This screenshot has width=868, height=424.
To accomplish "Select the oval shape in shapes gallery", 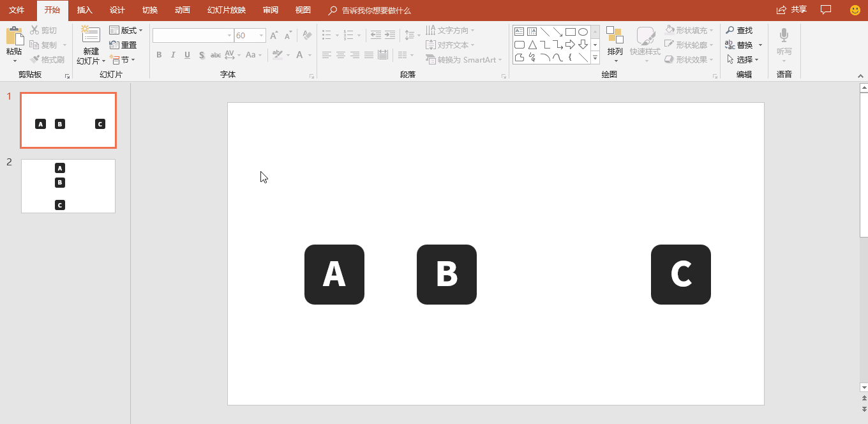I will point(583,31).
